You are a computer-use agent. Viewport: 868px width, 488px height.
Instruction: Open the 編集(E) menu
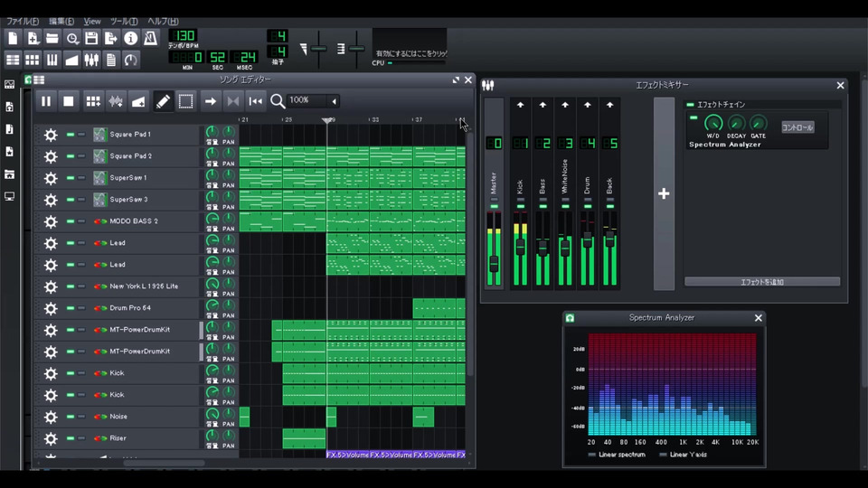coord(61,21)
